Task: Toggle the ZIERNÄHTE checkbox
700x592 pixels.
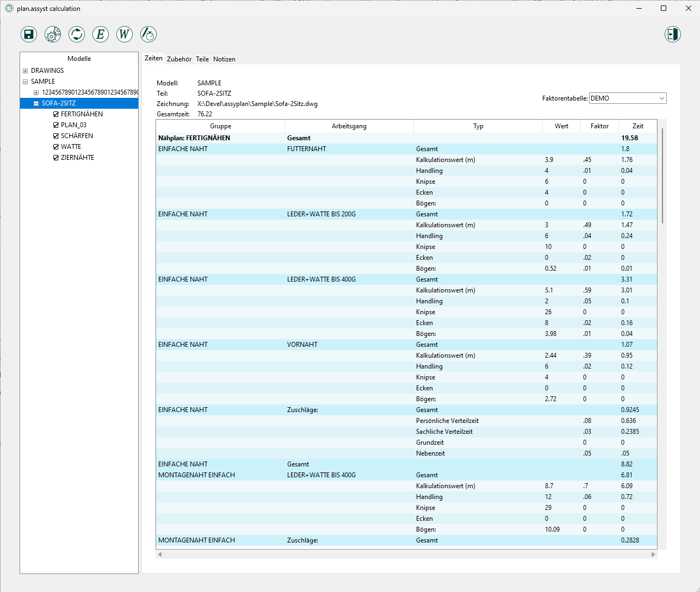Action: click(x=56, y=158)
